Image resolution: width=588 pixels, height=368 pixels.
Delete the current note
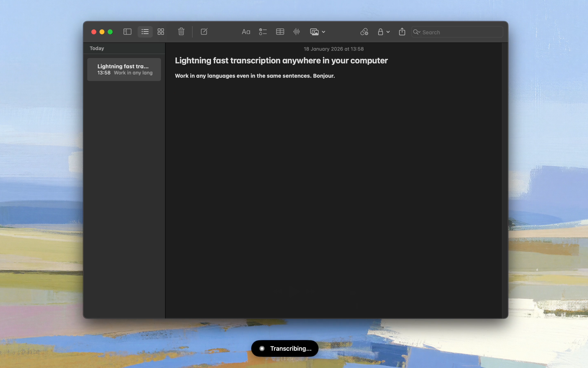(181, 32)
